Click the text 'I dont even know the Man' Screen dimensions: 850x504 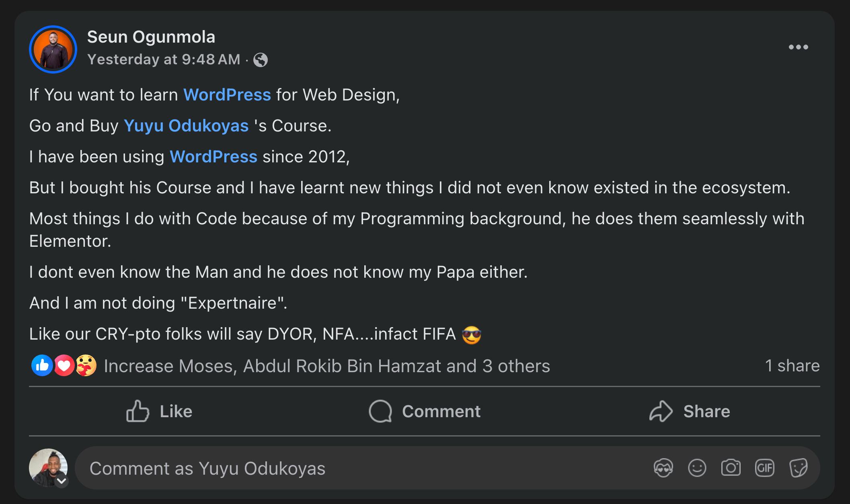(129, 272)
